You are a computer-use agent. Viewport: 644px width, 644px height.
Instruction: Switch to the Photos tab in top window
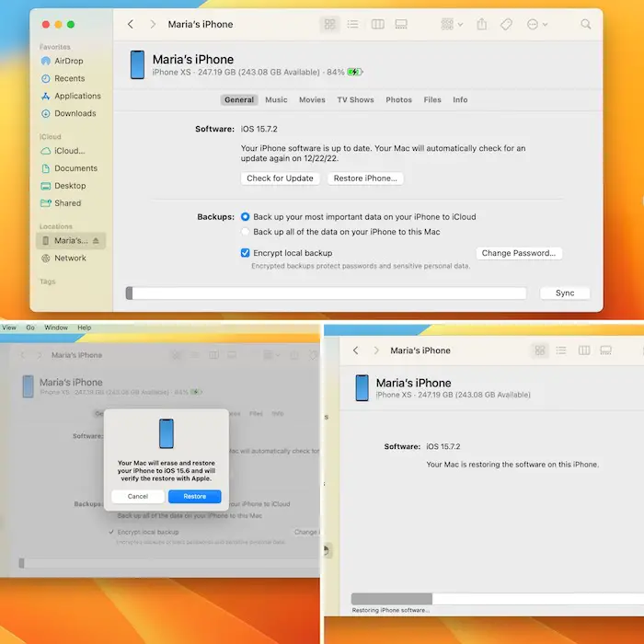click(x=398, y=99)
